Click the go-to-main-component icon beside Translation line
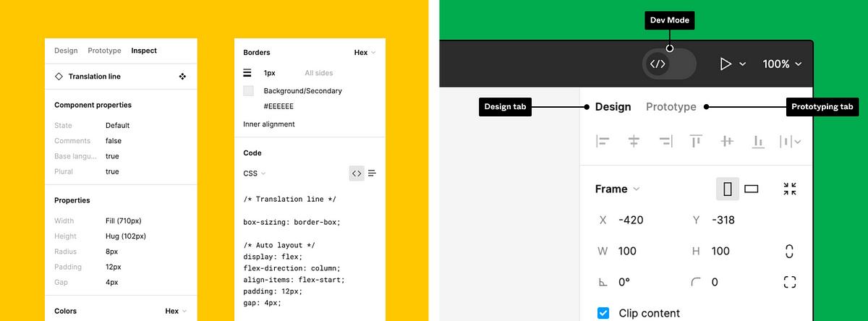This screenshot has width=868, height=321. (x=182, y=76)
